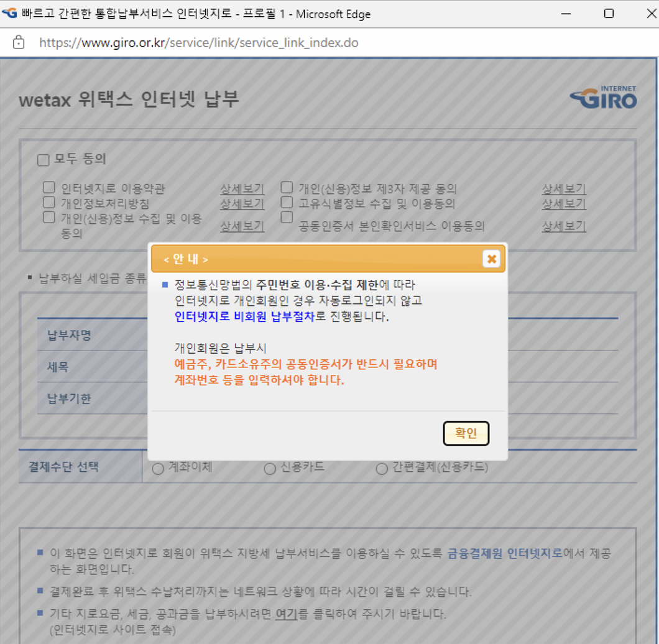Click the 세목 row label

coord(58,367)
